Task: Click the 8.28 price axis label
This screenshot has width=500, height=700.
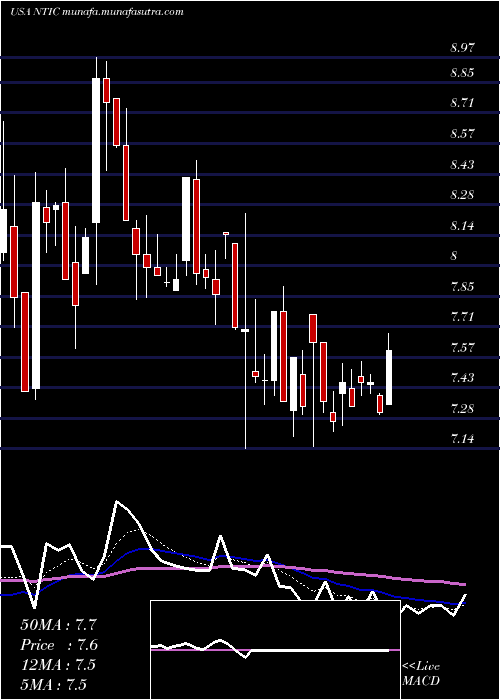Action: [x=463, y=195]
